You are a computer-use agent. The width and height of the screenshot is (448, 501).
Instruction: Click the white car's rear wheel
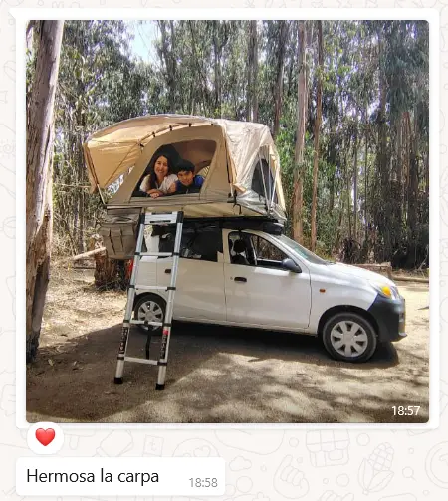pyautogui.click(x=150, y=312)
